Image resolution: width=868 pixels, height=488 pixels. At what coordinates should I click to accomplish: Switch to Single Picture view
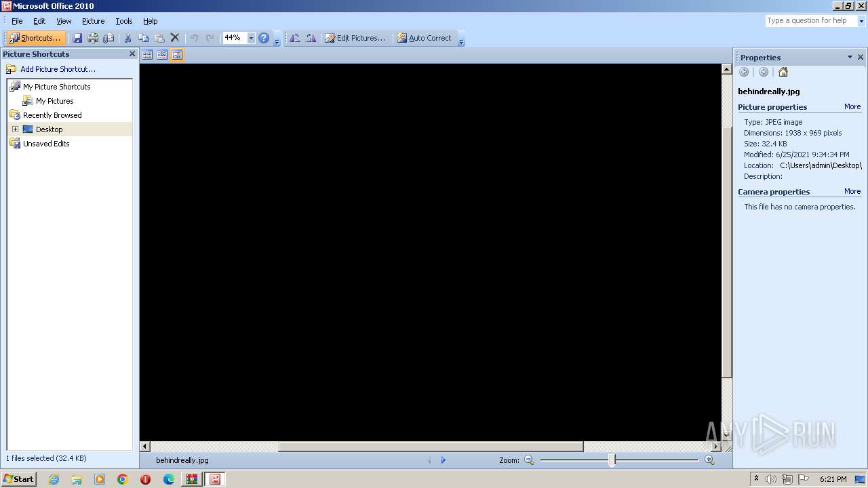(177, 55)
